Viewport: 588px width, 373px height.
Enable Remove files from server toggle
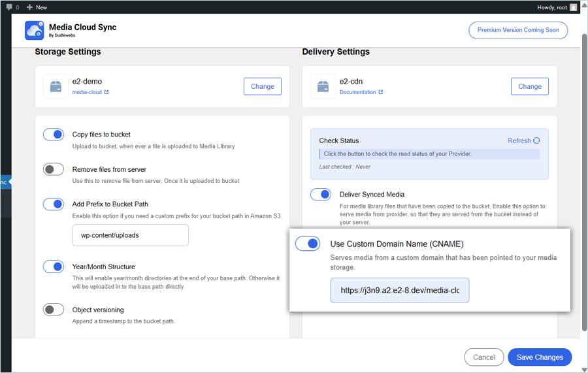(x=54, y=170)
